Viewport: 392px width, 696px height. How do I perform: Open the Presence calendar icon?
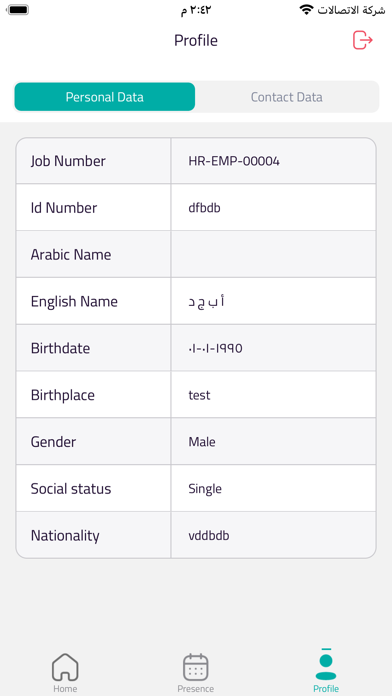coord(196,667)
